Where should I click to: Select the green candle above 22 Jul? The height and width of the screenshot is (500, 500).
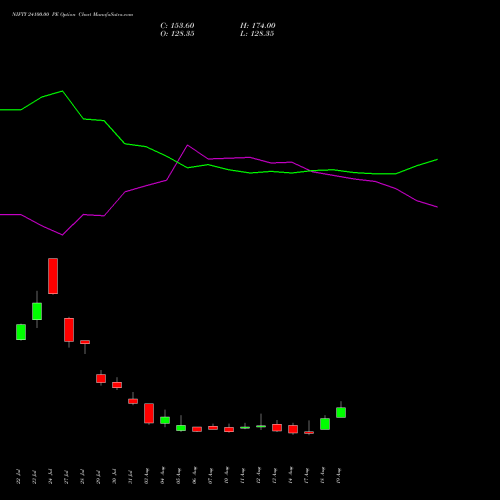[21, 332]
